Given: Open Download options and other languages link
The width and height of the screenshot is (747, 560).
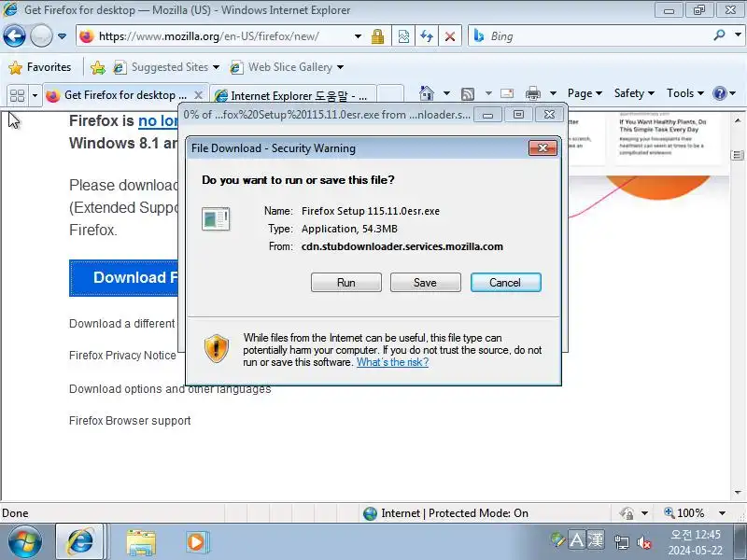Looking at the screenshot, I should click(170, 389).
